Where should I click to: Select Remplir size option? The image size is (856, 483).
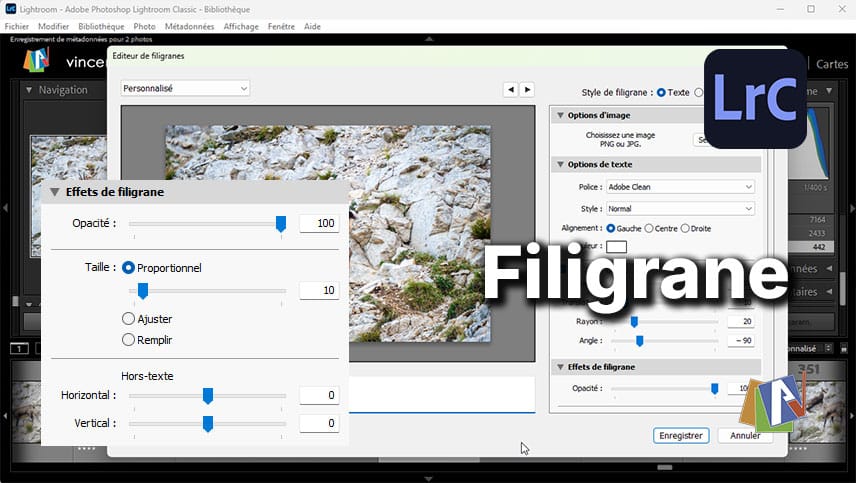(128, 339)
